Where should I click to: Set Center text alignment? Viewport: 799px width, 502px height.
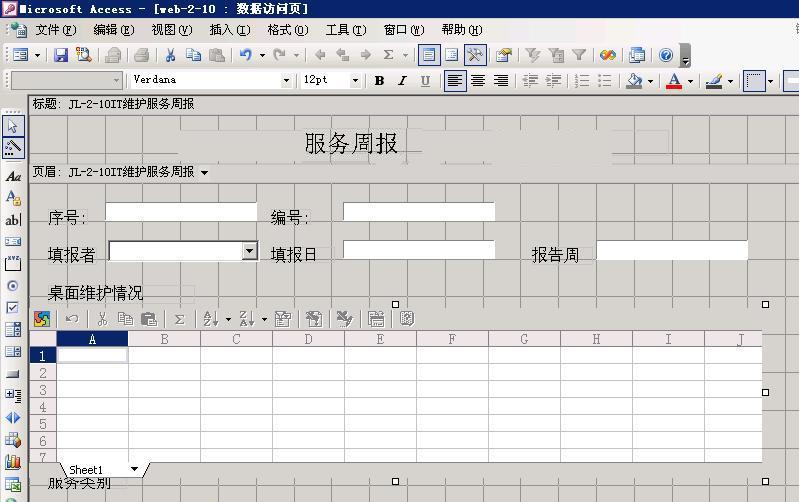[478, 81]
